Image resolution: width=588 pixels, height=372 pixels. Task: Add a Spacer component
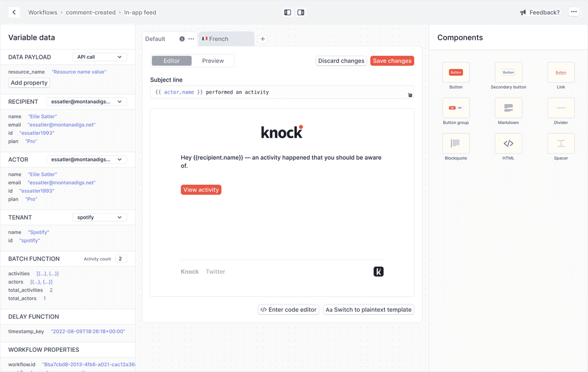click(560, 143)
